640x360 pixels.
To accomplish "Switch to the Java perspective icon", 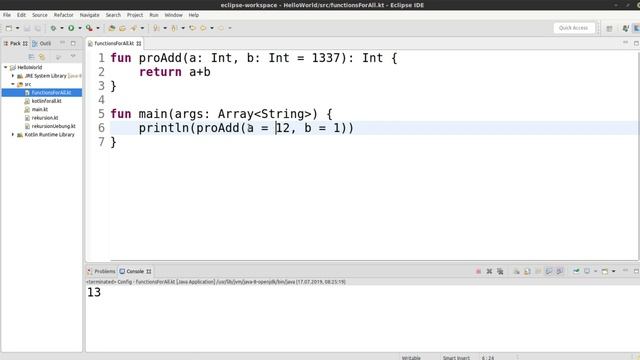I will (626, 28).
